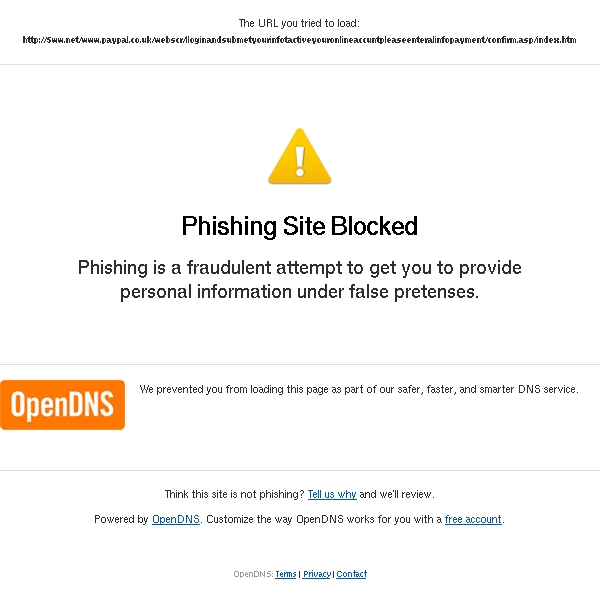The image size is (600, 598).
Task: Click the 'personal information under false pretenses' line
Action: point(300,292)
